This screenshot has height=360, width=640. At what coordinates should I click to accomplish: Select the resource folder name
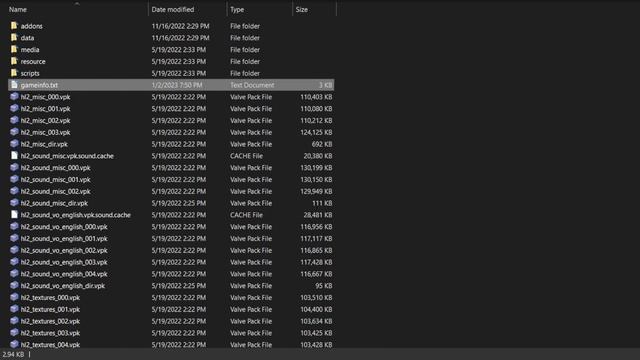[x=33, y=62]
